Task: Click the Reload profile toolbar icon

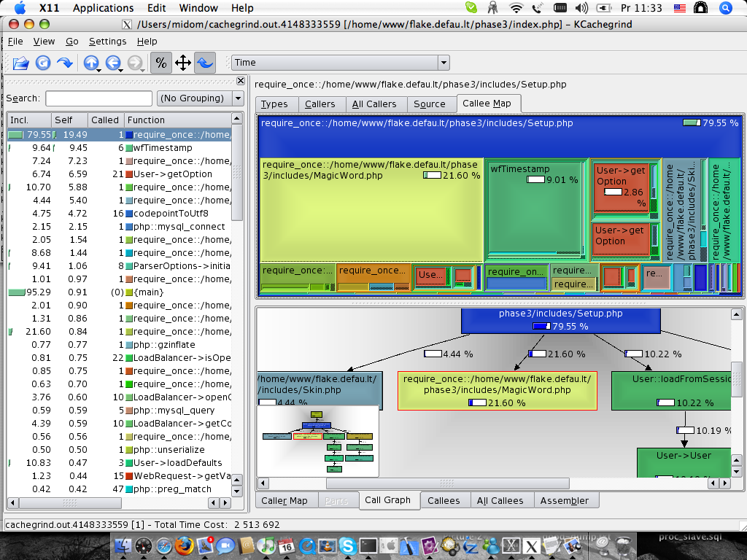Action: click(43, 63)
